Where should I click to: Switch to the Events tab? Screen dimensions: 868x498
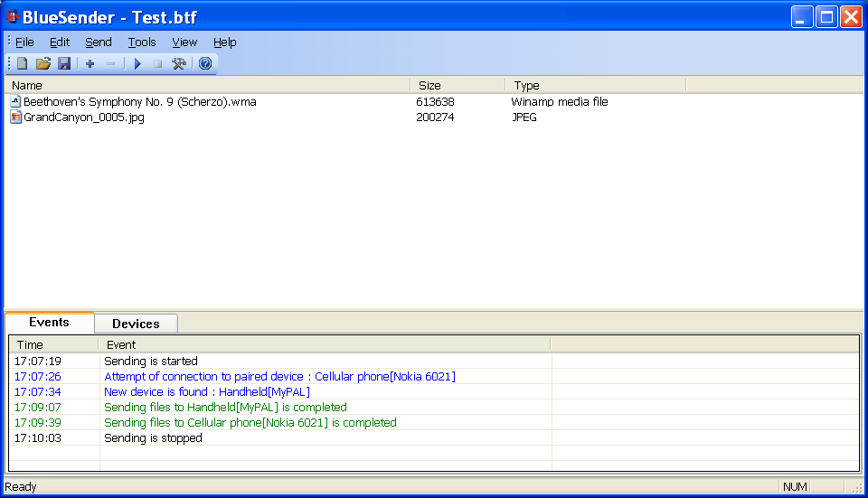[49, 323]
